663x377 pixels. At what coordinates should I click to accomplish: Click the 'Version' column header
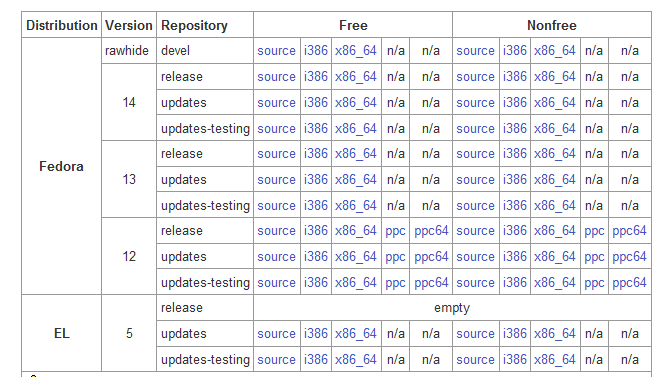point(129,25)
